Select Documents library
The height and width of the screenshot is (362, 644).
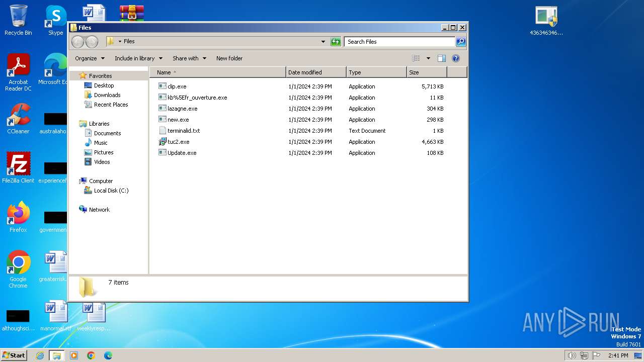(107, 133)
